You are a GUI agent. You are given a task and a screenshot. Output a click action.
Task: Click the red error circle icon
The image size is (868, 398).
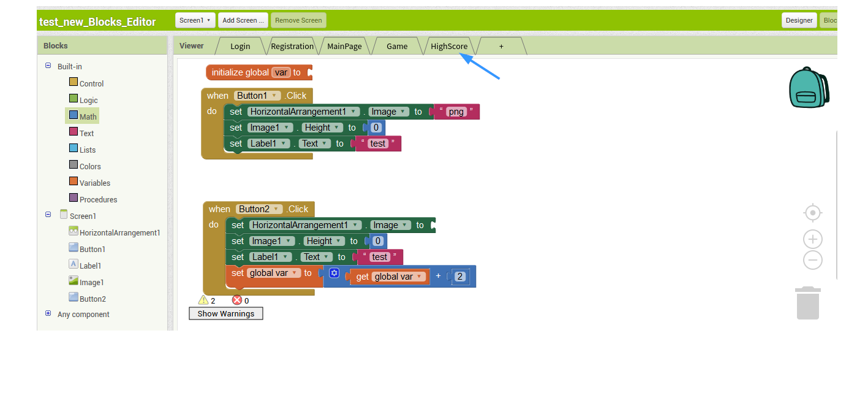point(237,300)
